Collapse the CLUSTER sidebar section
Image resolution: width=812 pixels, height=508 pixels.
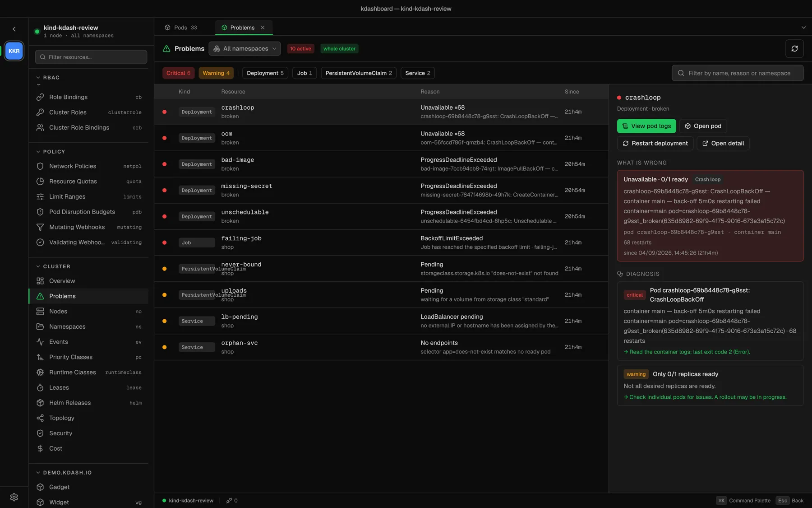[x=53, y=266]
